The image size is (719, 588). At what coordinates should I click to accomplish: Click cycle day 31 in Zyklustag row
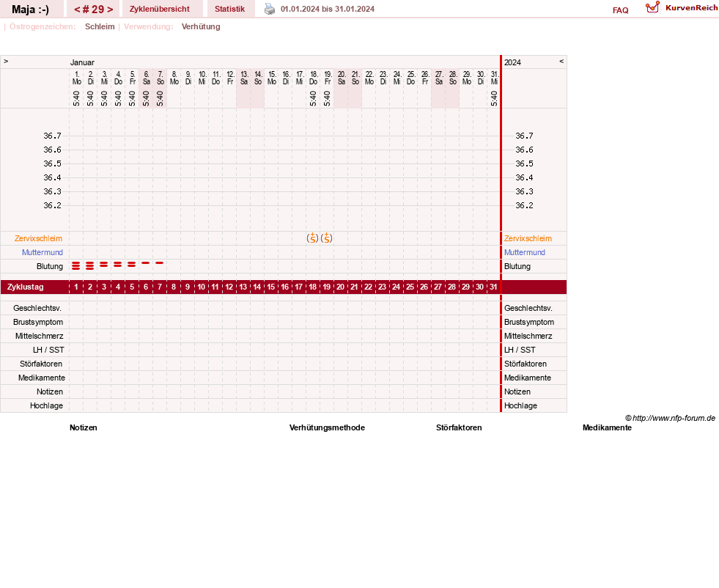(x=493, y=287)
